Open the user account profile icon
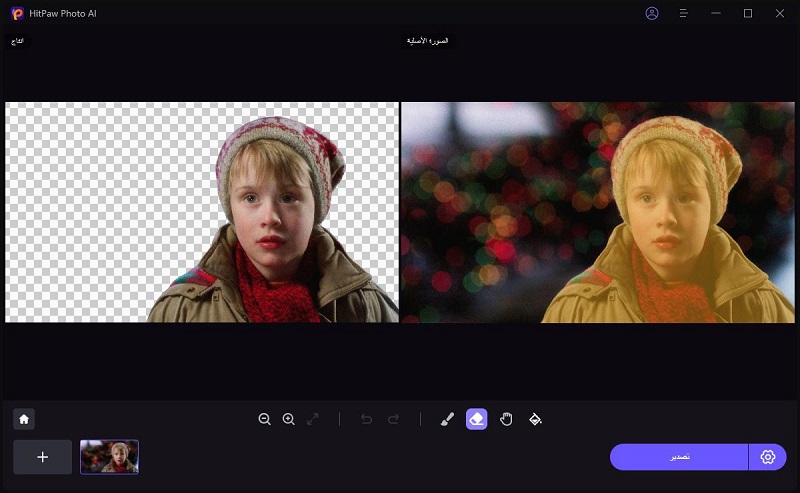The image size is (800, 493). coord(652,13)
